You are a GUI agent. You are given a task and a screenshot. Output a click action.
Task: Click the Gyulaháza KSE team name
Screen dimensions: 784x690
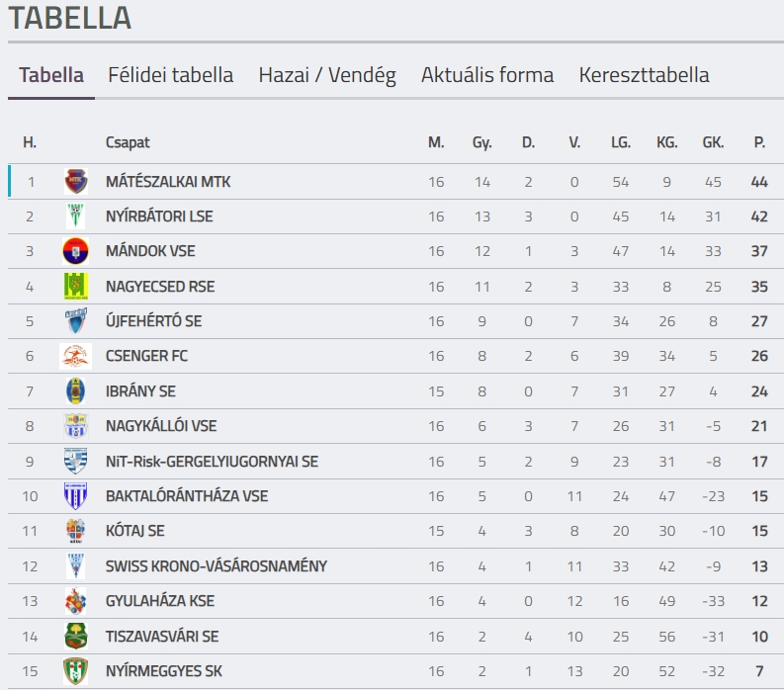click(x=160, y=601)
